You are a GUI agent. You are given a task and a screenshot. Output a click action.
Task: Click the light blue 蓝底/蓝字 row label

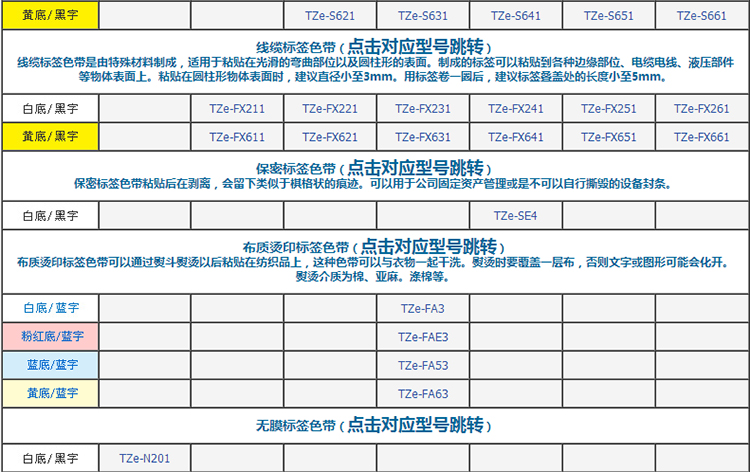[52, 365]
